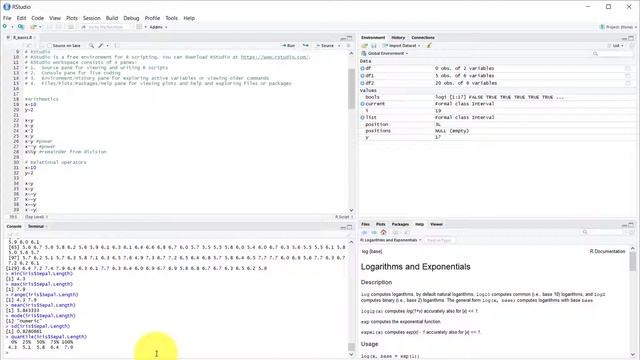The image size is (640, 360).
Task: Click the view table icon for df1
Action: (x=628, y=76)
